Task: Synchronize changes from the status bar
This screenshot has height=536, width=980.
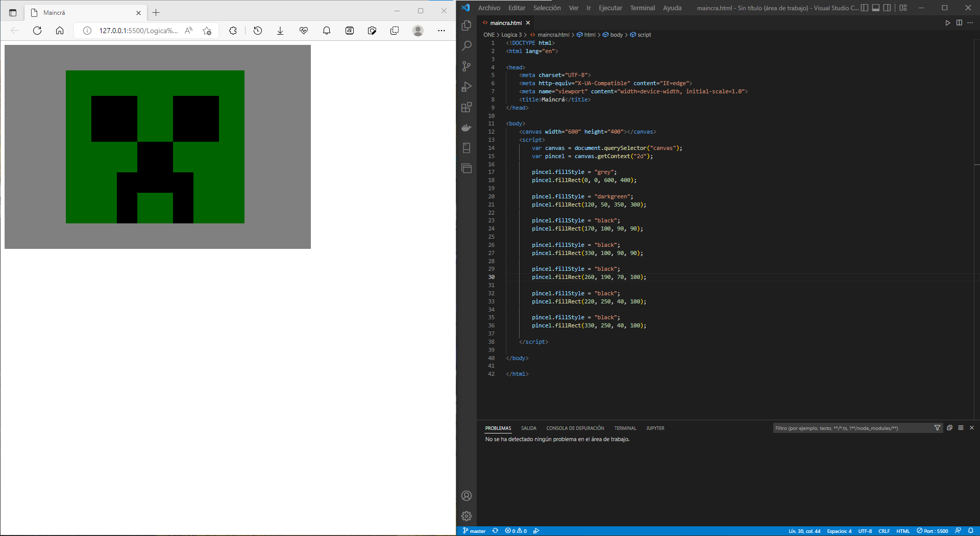Action: click(495, 531)
